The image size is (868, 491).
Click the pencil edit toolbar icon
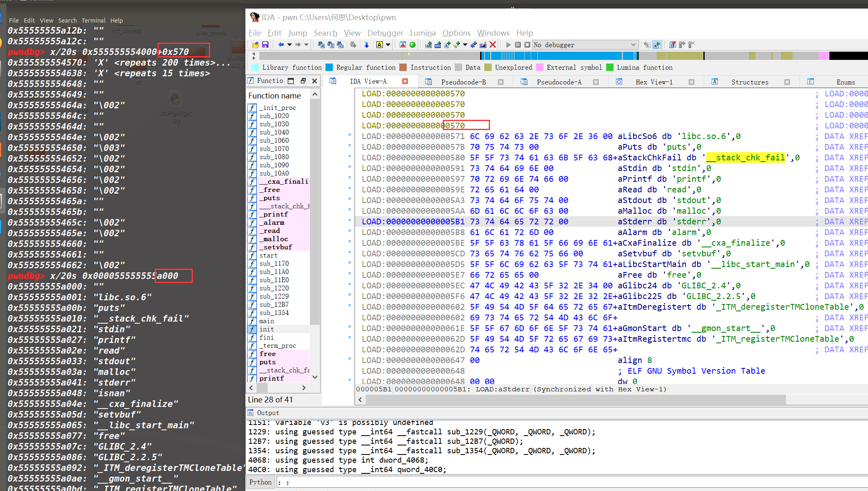point(483,45)
